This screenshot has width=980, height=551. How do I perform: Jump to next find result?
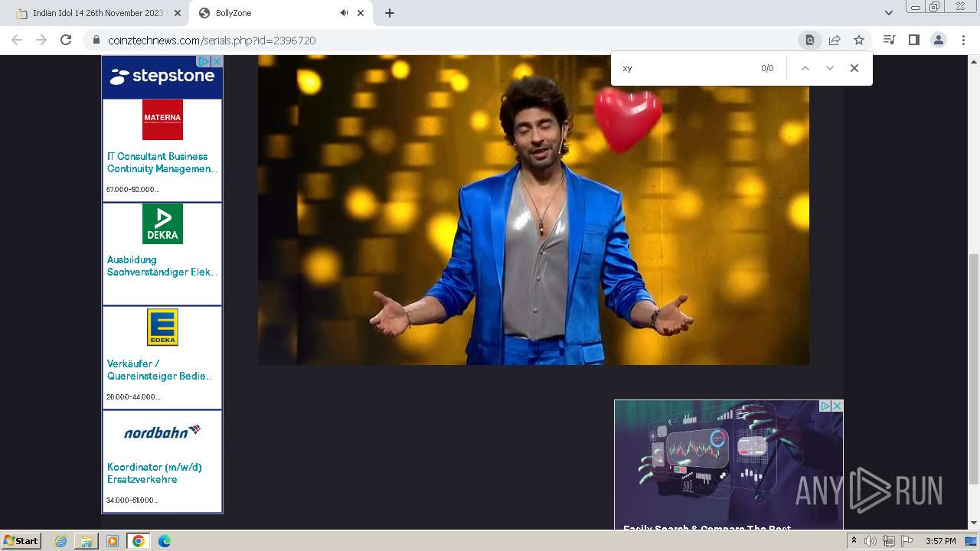click(x=829, y=68)
